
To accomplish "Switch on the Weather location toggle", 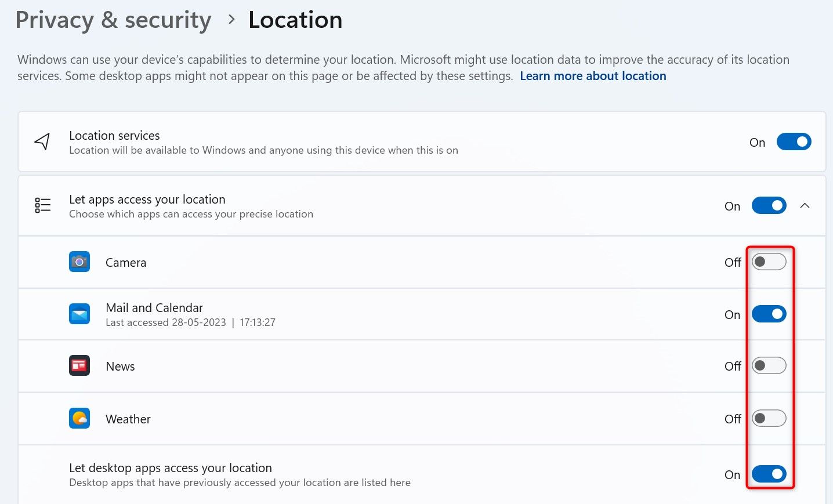I will click(769, 418).
